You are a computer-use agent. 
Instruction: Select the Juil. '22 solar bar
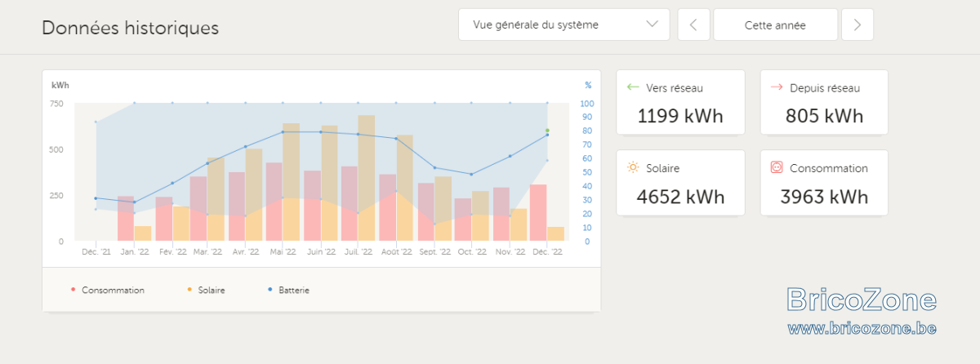click(x=367, y=177)
